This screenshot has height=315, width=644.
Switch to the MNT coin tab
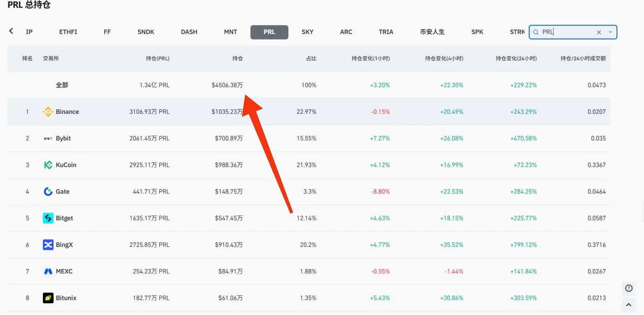point(230,32)
